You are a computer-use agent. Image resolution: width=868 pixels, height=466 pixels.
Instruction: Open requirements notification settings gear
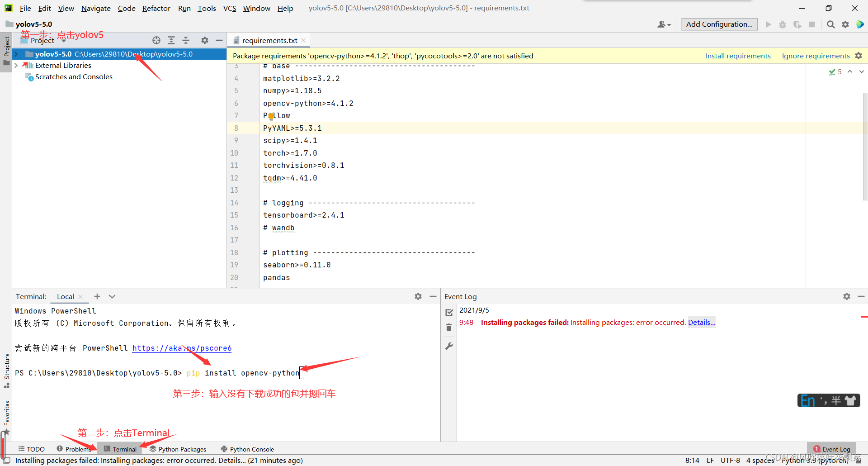click(x=859, y=56)
